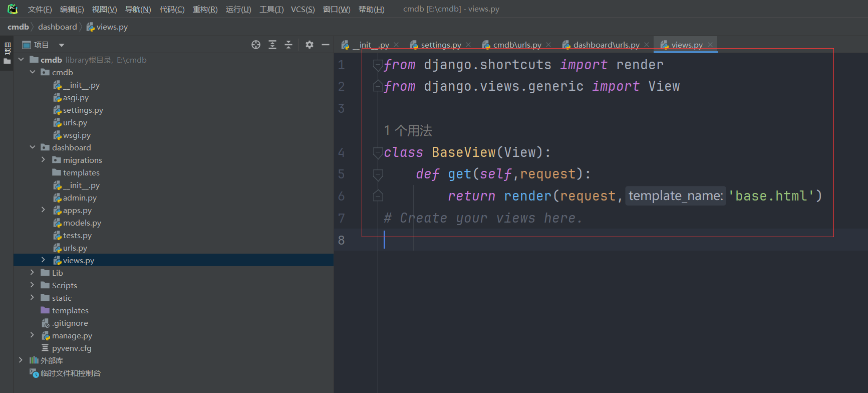Switch to the settings.py editor tab
The height and width of the screenshot is (393, 868).
(441, 45)
